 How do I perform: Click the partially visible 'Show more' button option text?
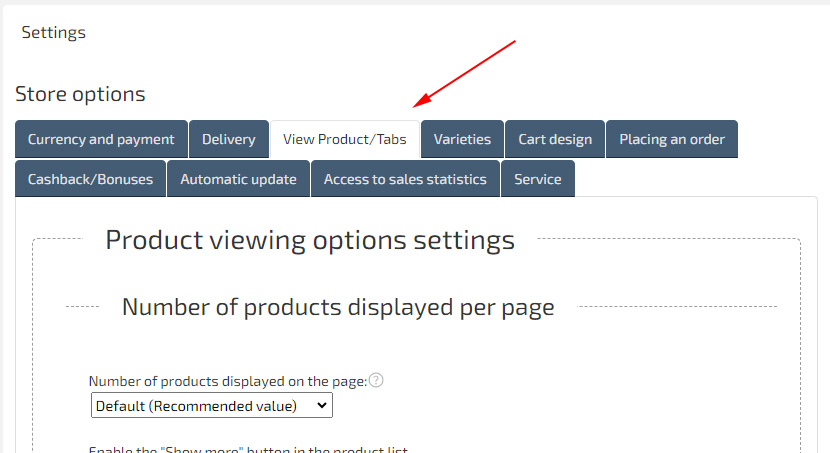tap(248, 449)
